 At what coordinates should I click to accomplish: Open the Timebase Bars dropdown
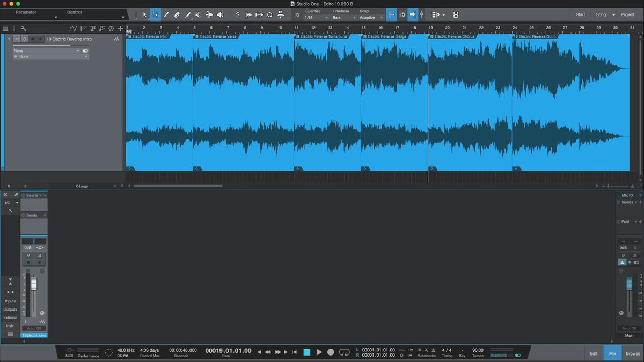(x=343, y=18)
